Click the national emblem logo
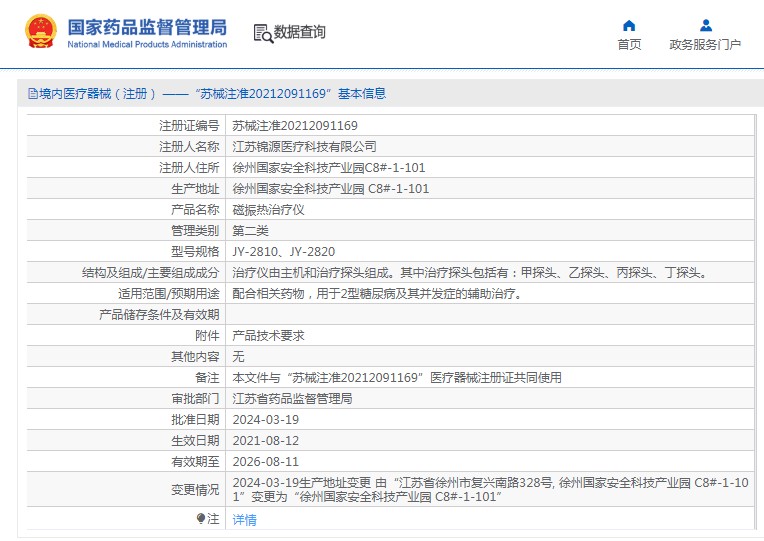This screenshot has height=541, width=764. 41,31
